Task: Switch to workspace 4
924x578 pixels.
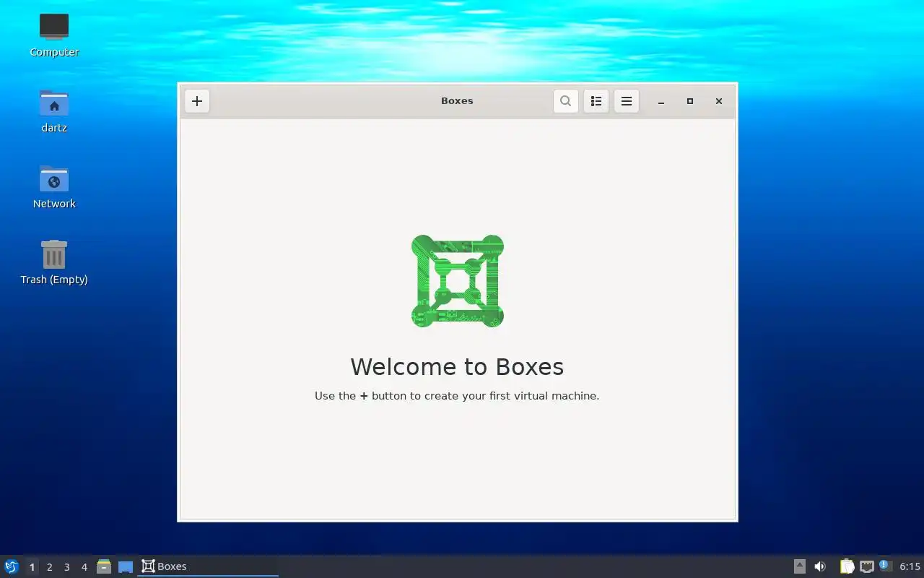Action: coord(84,567)
